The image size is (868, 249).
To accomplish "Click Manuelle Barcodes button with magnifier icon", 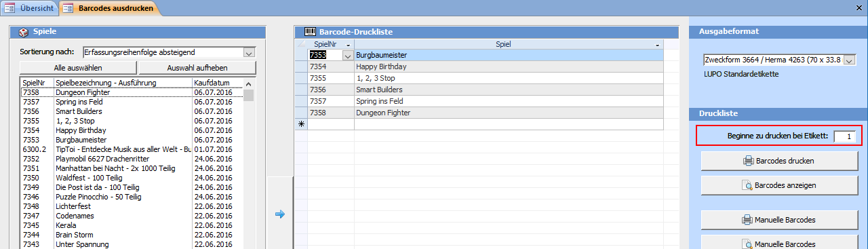I will tap(779, 243).
